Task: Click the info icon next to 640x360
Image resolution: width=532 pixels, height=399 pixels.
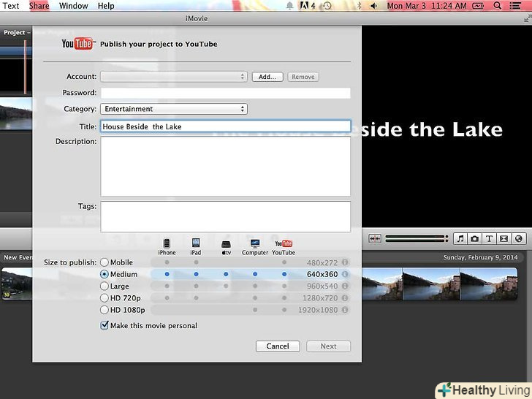Action: (x=344, y=275)
